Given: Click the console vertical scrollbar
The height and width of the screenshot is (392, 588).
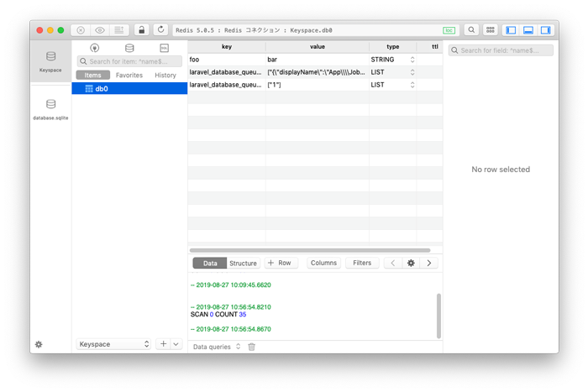Looking at the screenshot, I should [438, 316].
